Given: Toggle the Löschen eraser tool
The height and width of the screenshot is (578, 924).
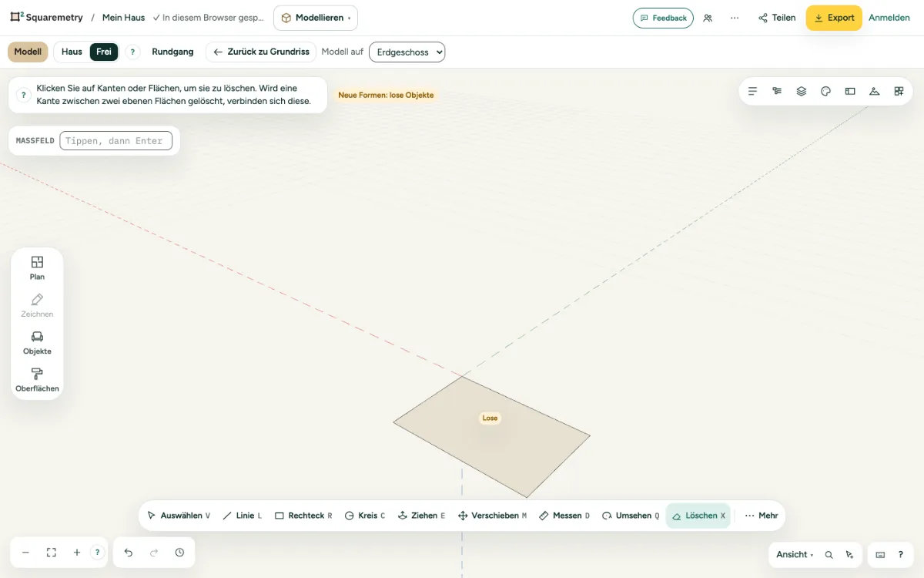Looking at the screenshot, I should click(698, 516).
